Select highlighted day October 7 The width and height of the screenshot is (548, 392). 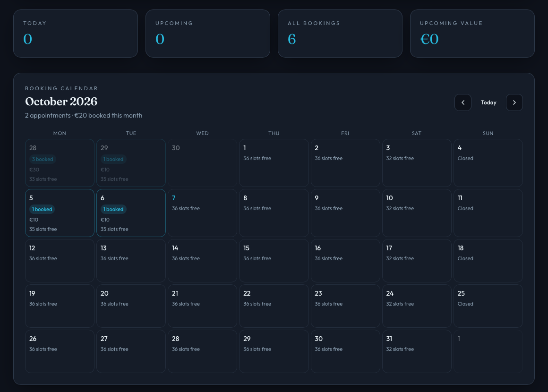click(x=202, y=213)
